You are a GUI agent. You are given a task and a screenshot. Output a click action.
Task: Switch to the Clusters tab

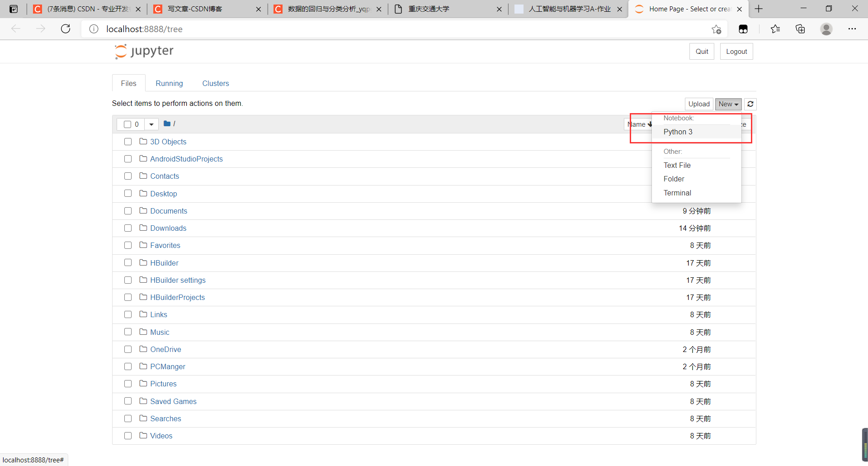click(x=216, y=83)
